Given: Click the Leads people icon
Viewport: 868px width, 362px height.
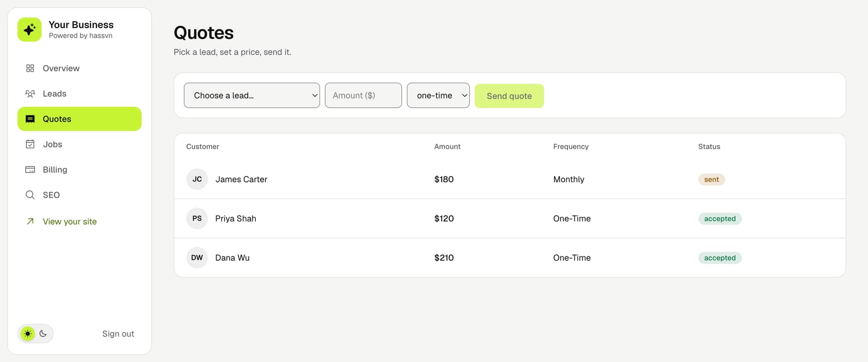Looking at the screenshot, I should pyautogui.click(x=30, y=94).
